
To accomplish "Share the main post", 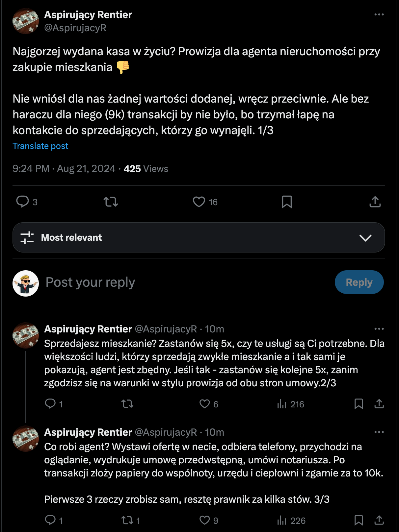I will tap(375, 202).
